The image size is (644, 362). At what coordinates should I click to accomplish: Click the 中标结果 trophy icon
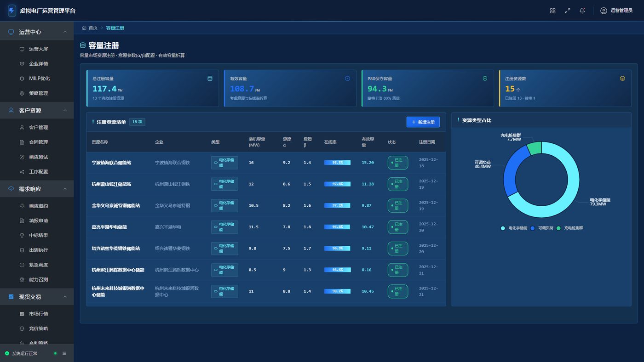pyautogui.click(x=22, y=235)
